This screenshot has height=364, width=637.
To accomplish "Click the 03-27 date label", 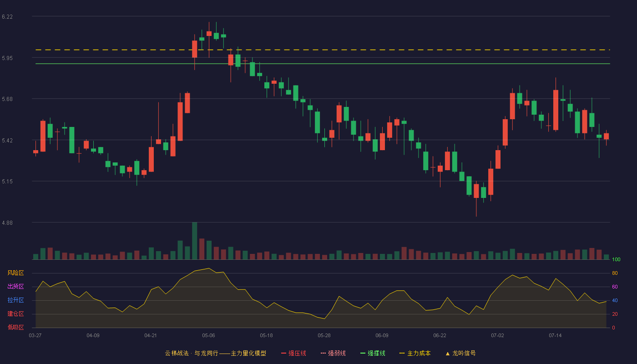I will point(35,335).
